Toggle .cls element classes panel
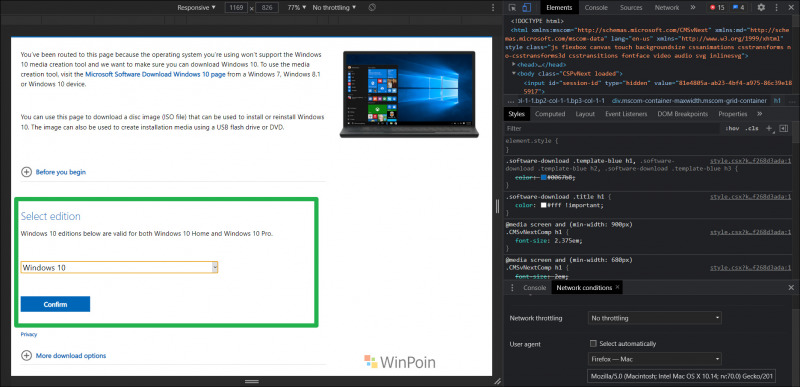The height and width of the screenshot is (387, 800). [x=752, y=128]
